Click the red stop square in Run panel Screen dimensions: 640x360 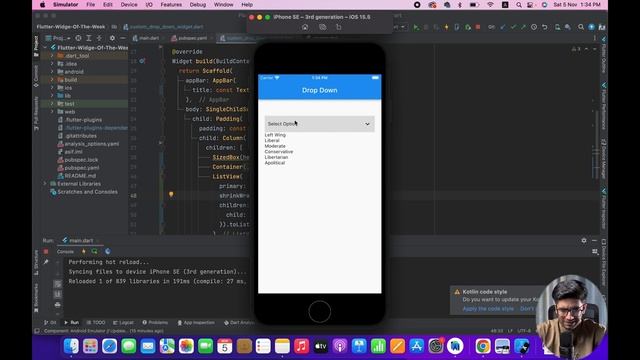point(46,251)
